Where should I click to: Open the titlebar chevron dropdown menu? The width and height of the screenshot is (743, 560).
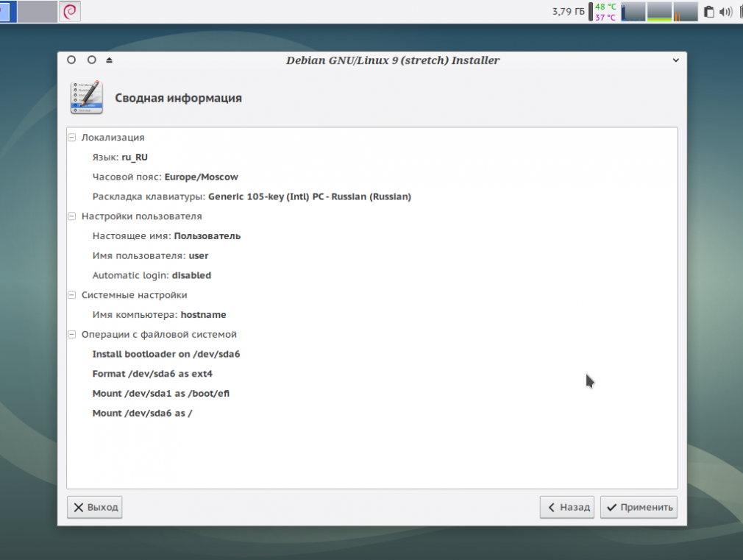676,60
